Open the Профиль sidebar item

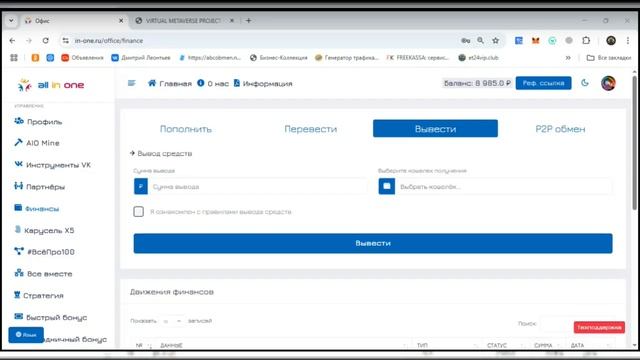click(x=38, y=122)
